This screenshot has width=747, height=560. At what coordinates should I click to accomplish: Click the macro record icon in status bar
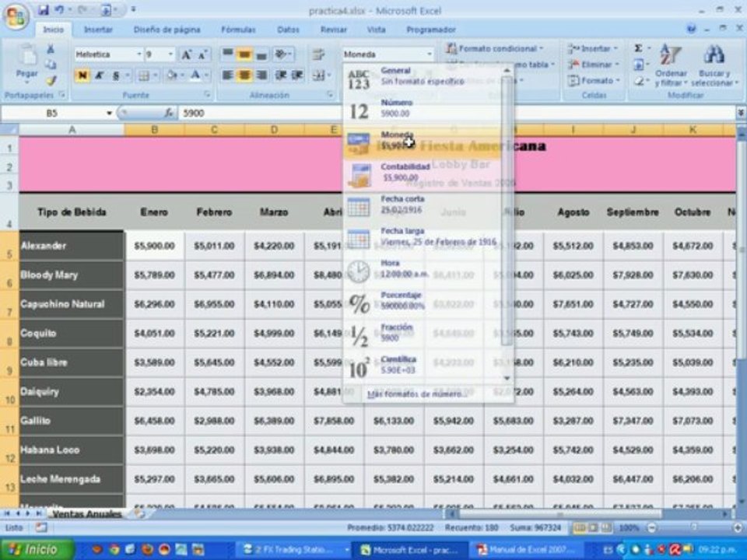point(41,527)
